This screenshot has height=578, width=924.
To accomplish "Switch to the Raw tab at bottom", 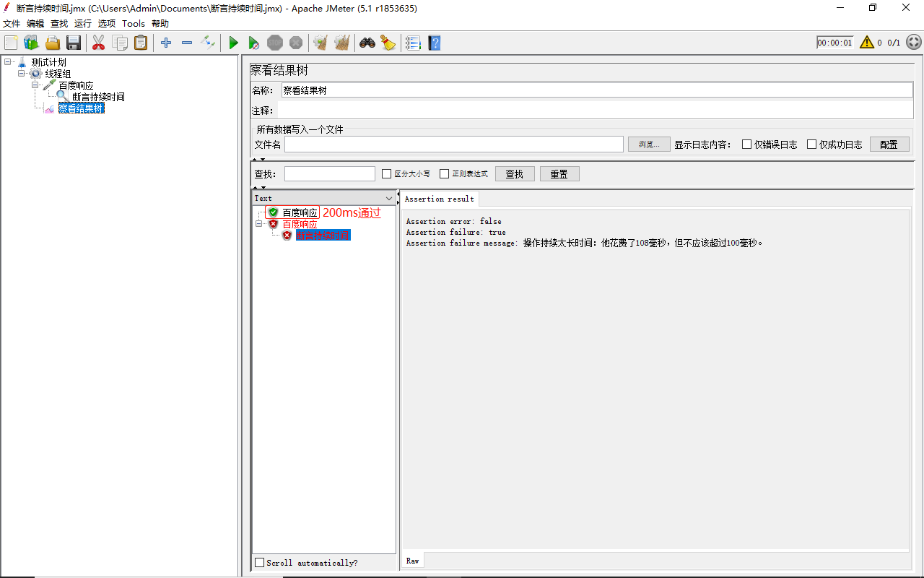I will [412, 561].
